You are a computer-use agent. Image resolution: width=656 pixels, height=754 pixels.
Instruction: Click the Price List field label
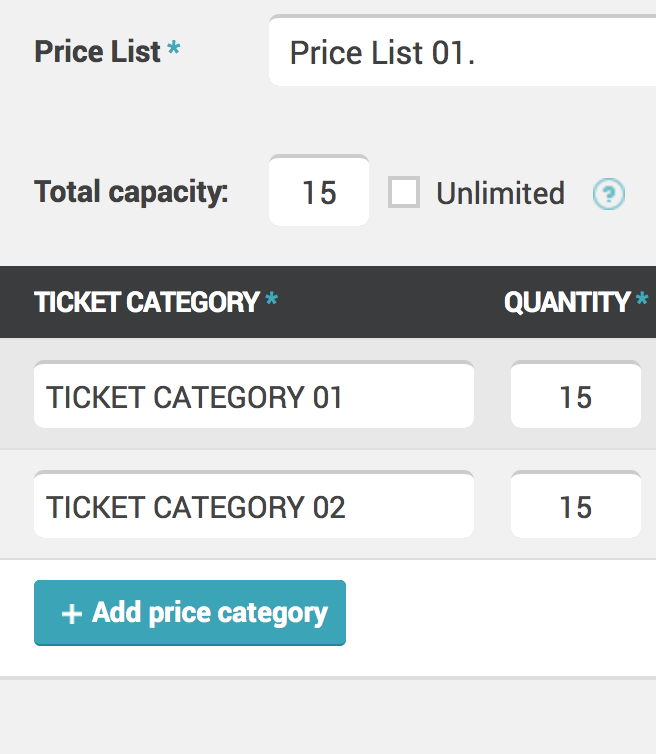(x=98, y=51)
